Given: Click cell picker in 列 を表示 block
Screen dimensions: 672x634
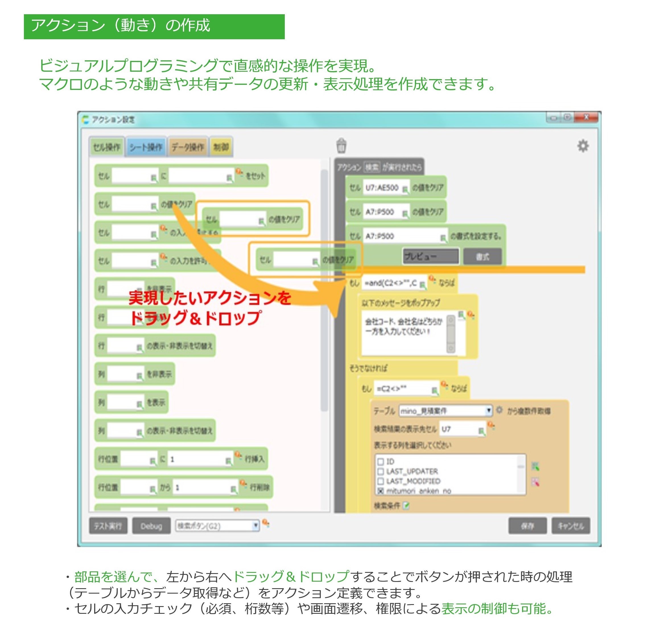Looking at the screenshot, I should click(x=140, y=404).
